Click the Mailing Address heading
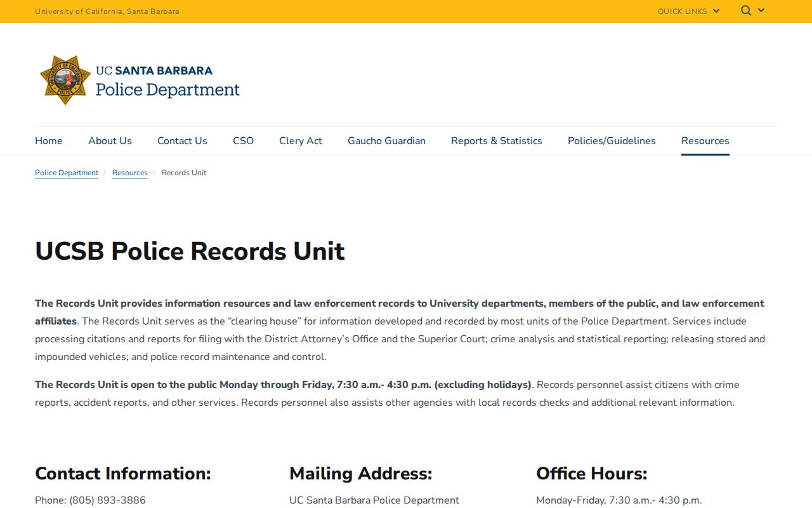 [361, 474]
